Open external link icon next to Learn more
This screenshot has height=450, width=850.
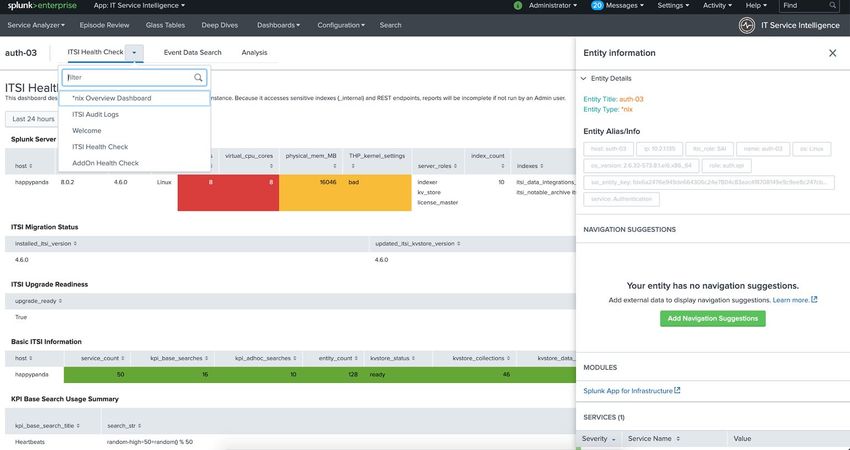tap(814, 300)
